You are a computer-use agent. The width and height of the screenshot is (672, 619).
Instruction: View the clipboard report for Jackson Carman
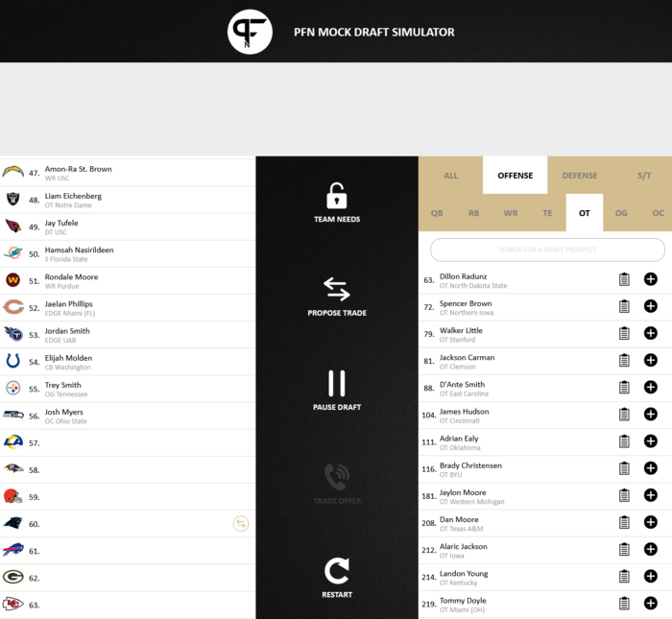pos(624,360)
